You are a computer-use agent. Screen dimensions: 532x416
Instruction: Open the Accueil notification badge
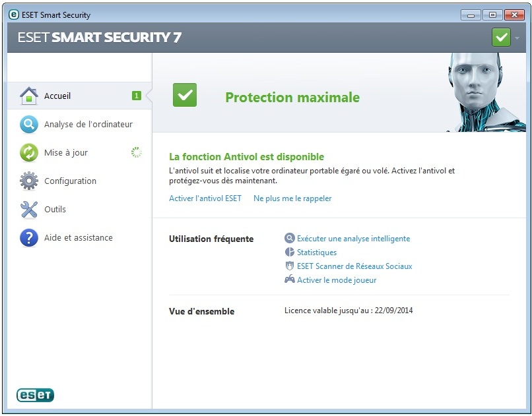tap(137, 96)
